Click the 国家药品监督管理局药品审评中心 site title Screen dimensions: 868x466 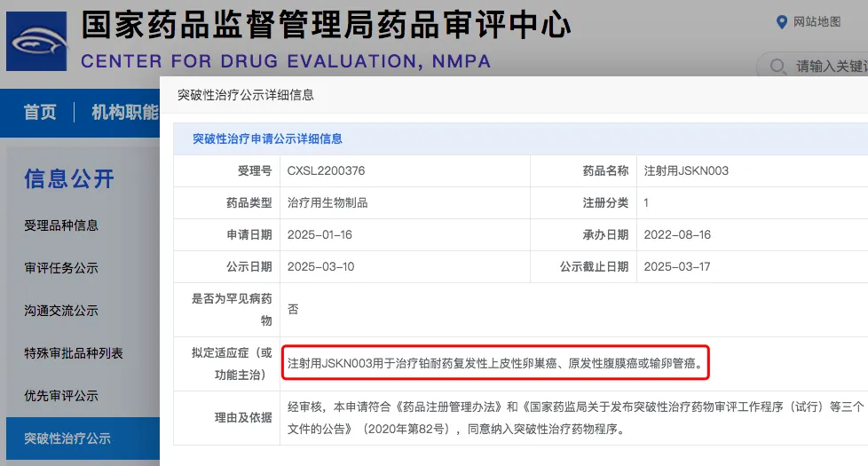326,26
